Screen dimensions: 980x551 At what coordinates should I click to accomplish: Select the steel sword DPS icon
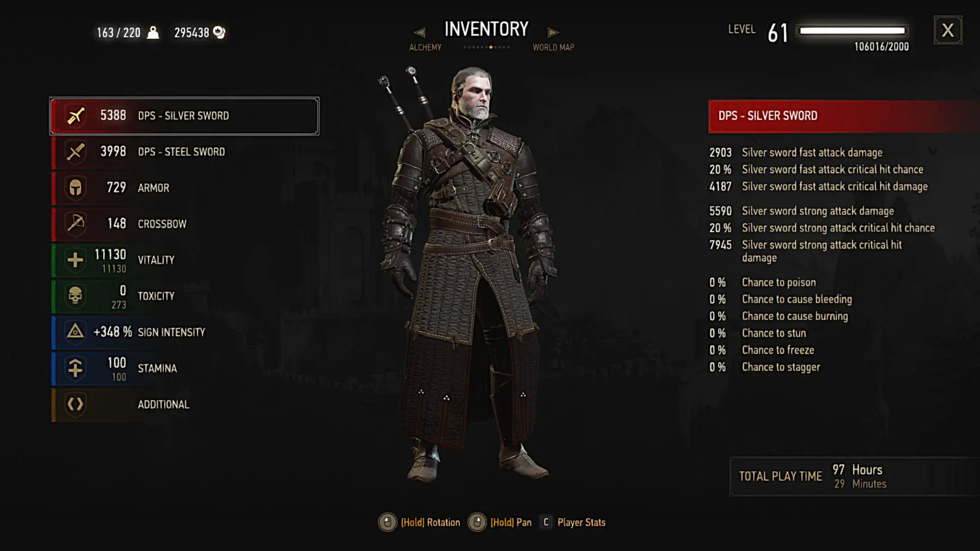(x=76, y=152)
